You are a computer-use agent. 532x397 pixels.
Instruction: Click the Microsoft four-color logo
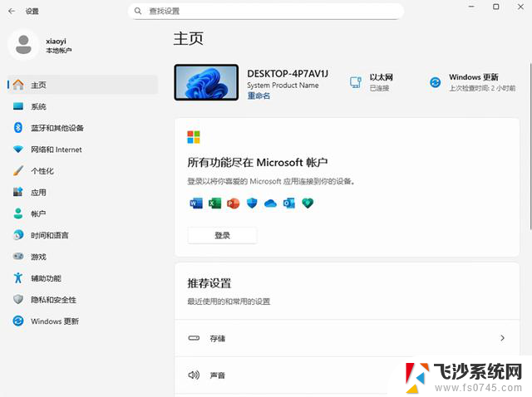[x=194, y=137]
